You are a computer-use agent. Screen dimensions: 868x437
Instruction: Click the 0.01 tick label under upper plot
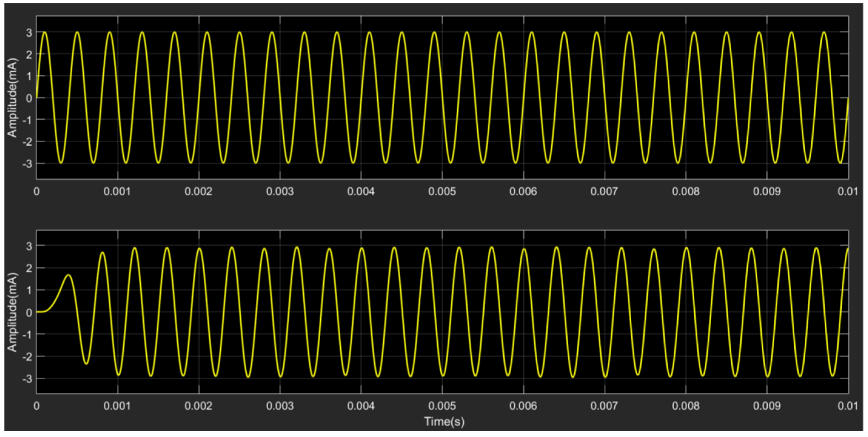coord(848,192)
